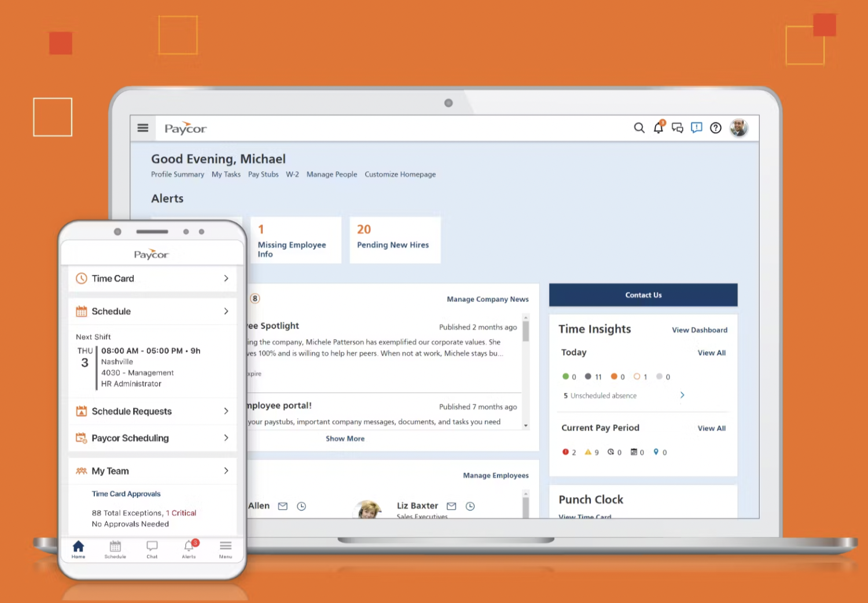Open Customize Homepage
The image size is (868, 603).
pos(400,174)
